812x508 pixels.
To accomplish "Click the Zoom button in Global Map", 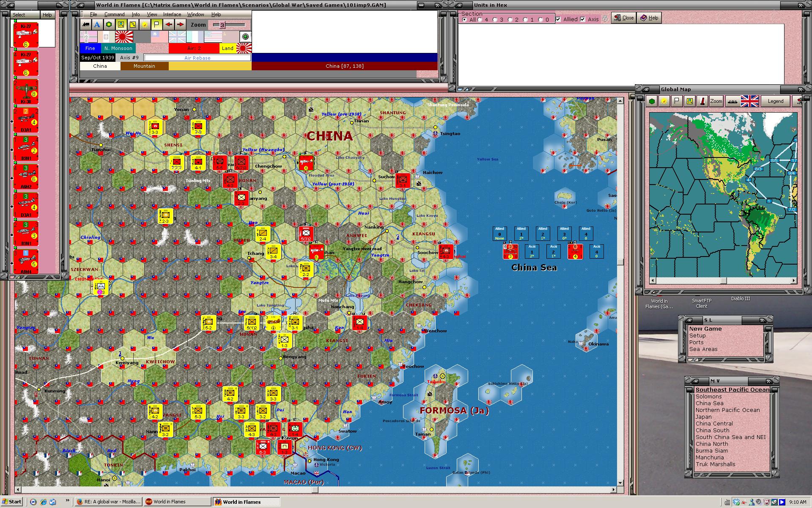I will tap(716, 101).
